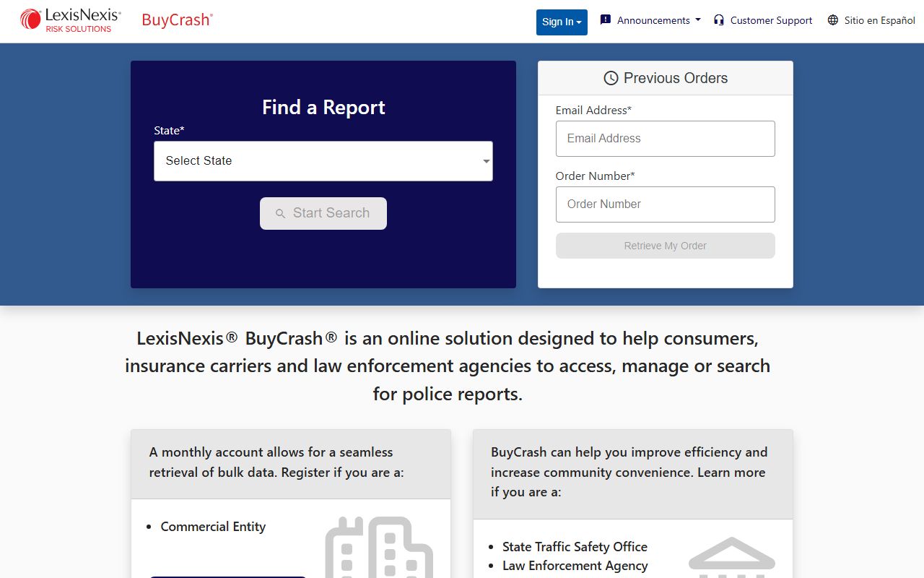924x578 pixels.
Task: Open the BuyCrash home logo
Action: (177, 20)
